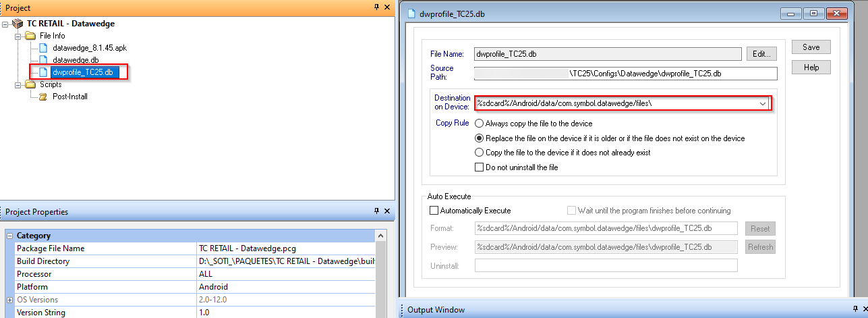Click the File Info folder icon
The height and width of the screenshot is (318, 868).
[30, 36]
